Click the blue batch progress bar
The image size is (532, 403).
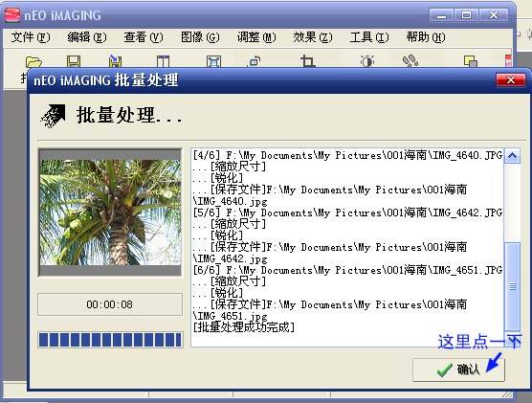pos(110,340)
